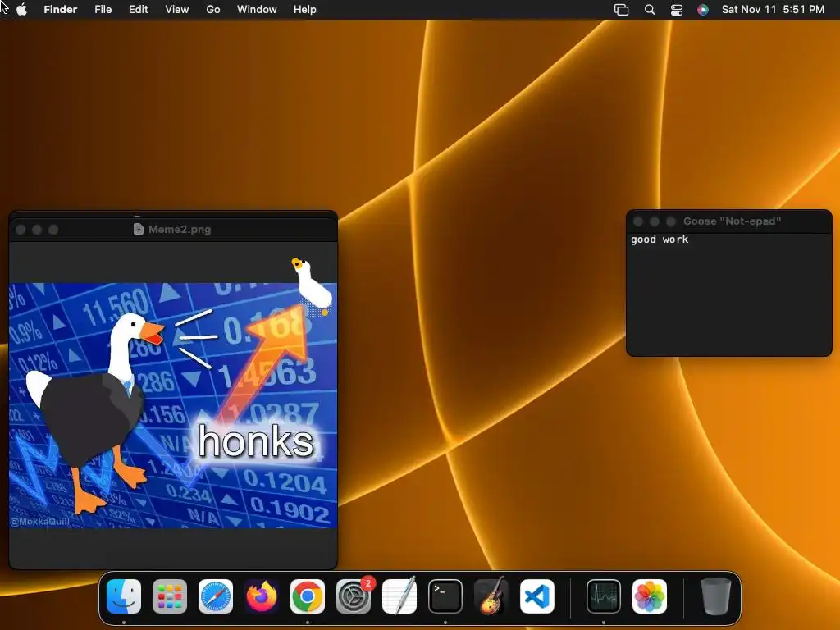Viewport: 840px width, 630px height.
Task: Launch GarageBand from the Dock
Action: point(491,596)
